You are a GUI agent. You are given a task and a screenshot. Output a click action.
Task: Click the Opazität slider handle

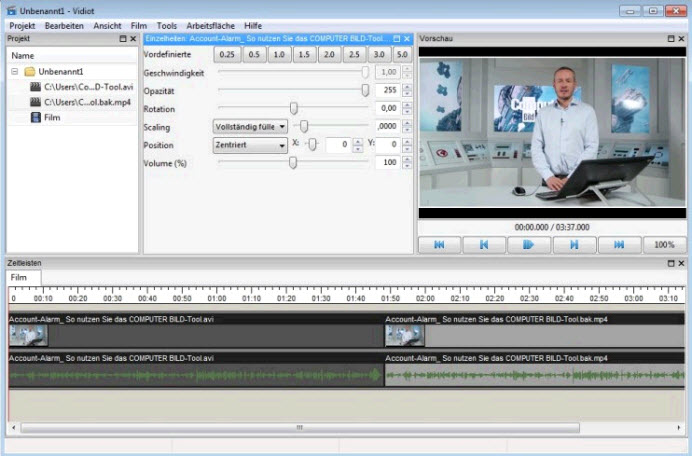(x=365, y=90)
